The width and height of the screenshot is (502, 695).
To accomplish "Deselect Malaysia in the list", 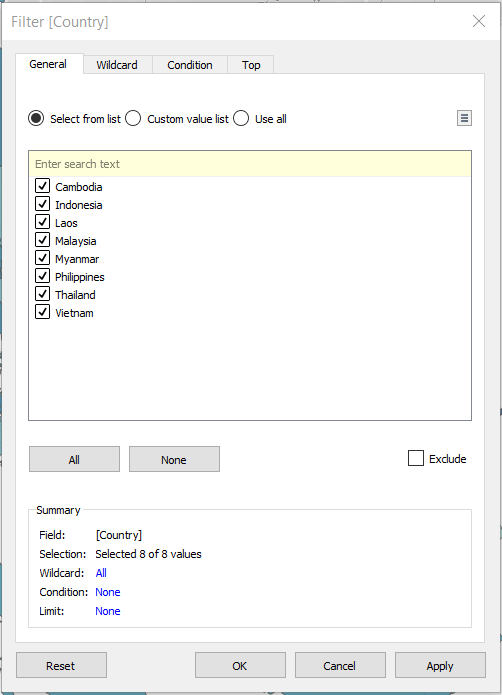I will coord(43,240).
